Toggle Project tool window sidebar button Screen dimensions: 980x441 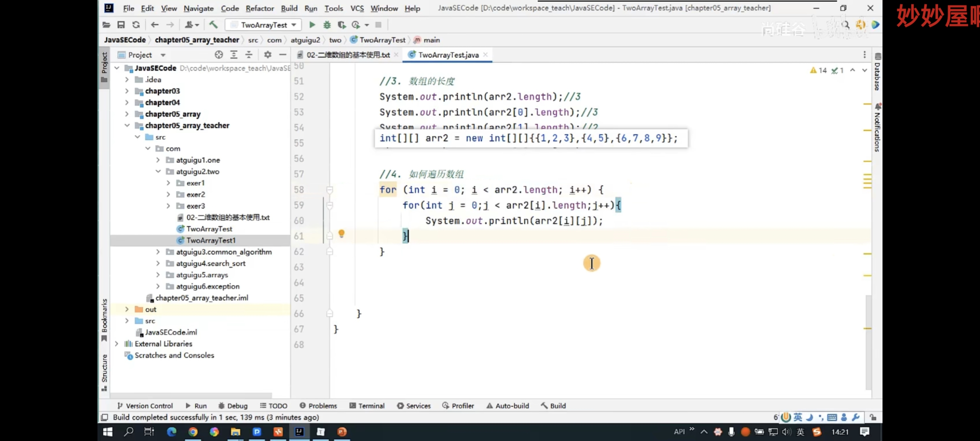[x=104, y=67]
